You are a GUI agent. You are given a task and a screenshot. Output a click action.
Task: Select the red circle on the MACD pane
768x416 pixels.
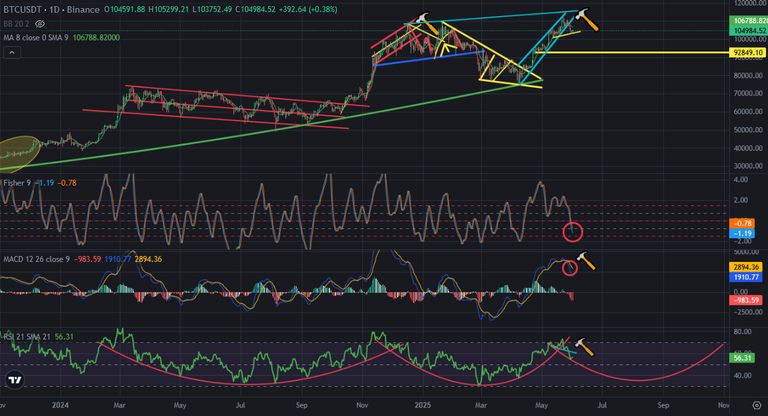[569, 268]
